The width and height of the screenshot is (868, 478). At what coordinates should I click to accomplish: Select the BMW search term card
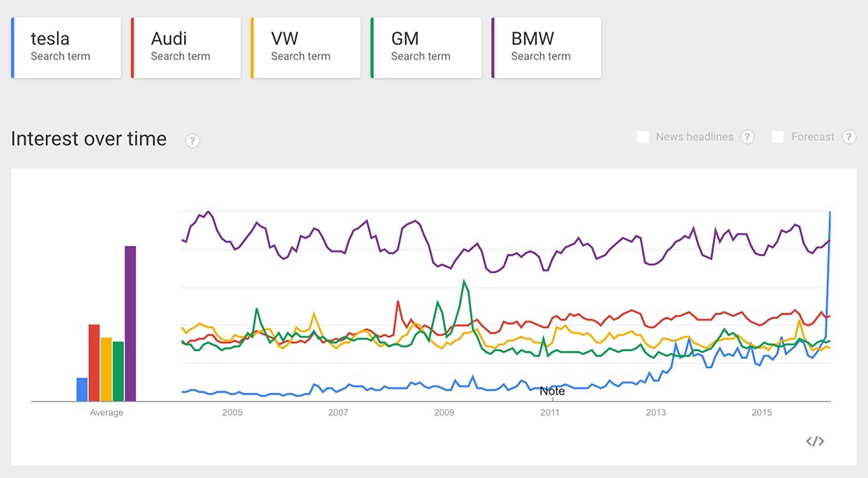point(547,47)
